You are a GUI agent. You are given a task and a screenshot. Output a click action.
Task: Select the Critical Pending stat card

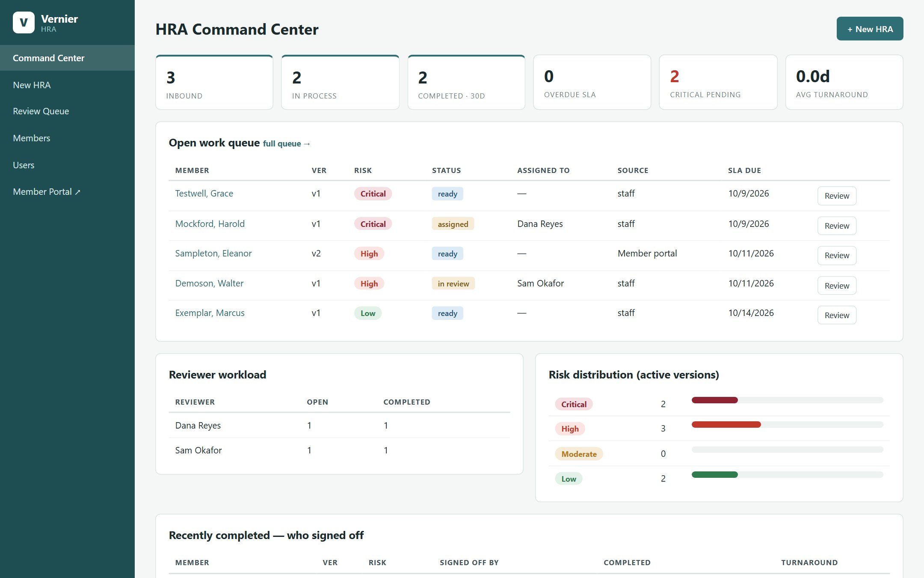pos(718,82)
